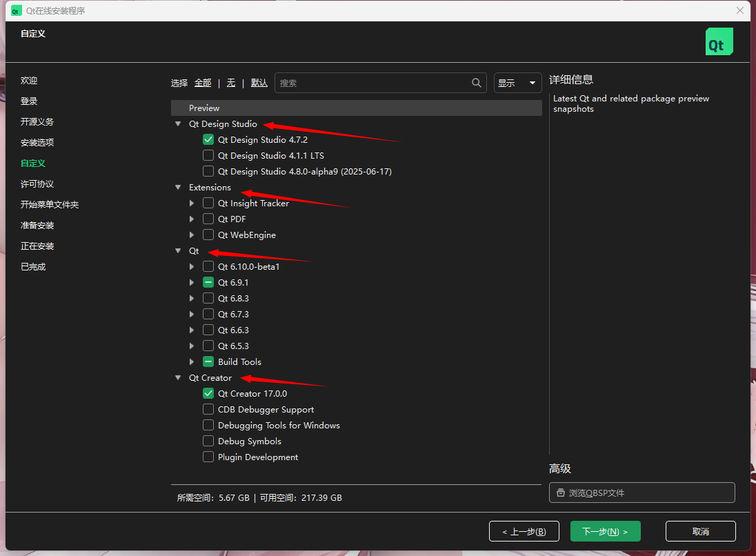Go to the 欢迎 step
This screenshot has width=756, height=556.
(x=29, y=81)
